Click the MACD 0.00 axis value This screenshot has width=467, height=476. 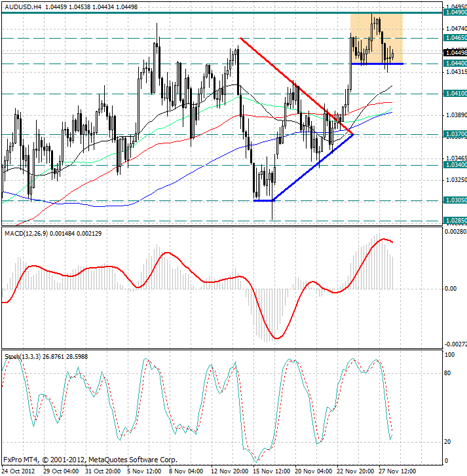tap(451, 288)
